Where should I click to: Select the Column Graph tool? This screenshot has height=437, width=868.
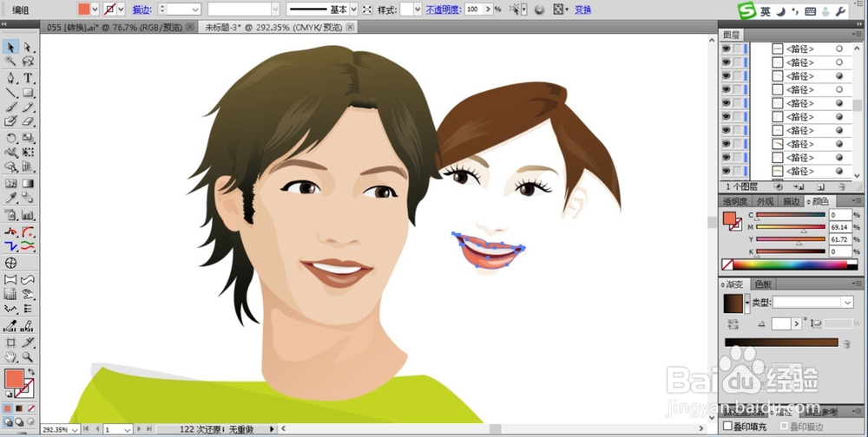(x=28, y=215)
